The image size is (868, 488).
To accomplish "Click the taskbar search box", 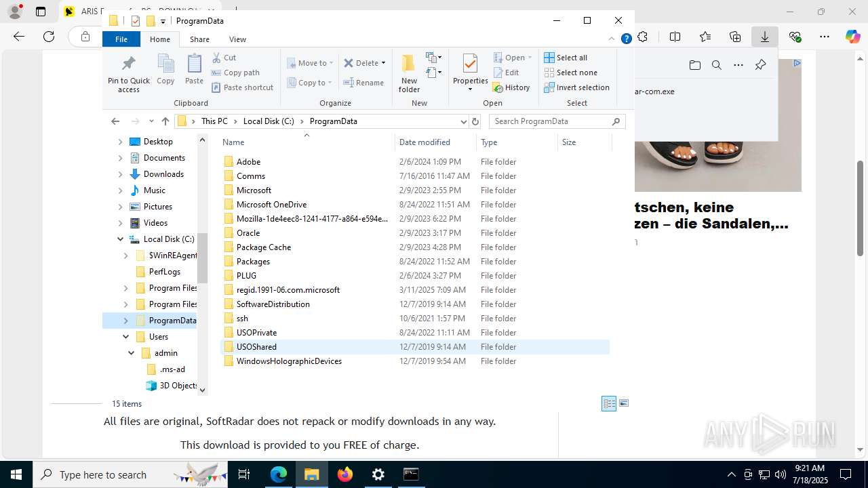I will tap(130, 474).
